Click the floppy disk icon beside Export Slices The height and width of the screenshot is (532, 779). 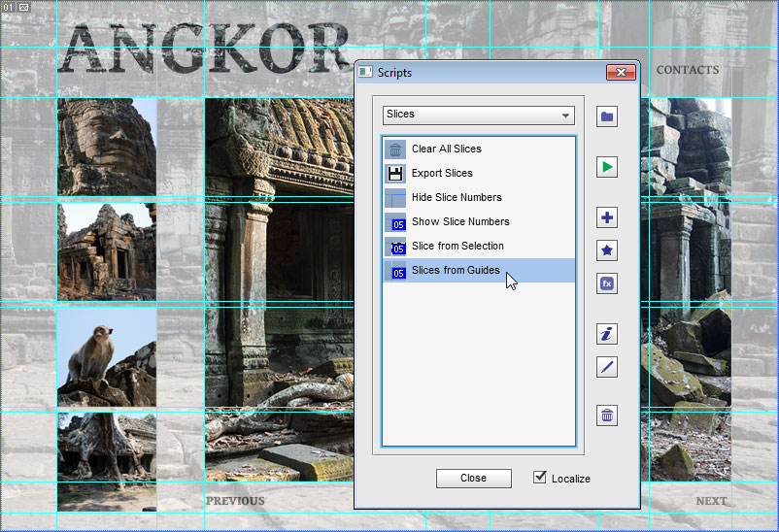pos(395,174)
